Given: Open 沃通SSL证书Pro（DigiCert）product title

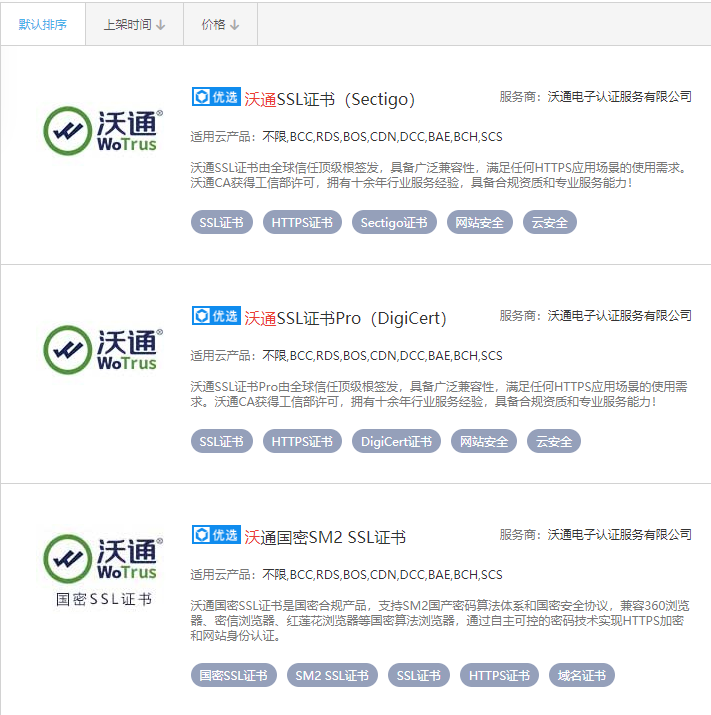Looking at the screenshot, I should click(345, 318).
